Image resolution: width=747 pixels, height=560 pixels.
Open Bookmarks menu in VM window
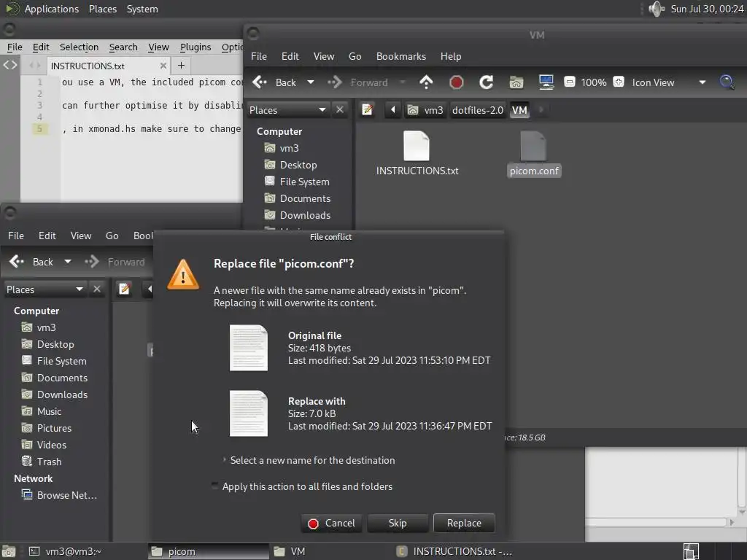(x=401, y=56)
